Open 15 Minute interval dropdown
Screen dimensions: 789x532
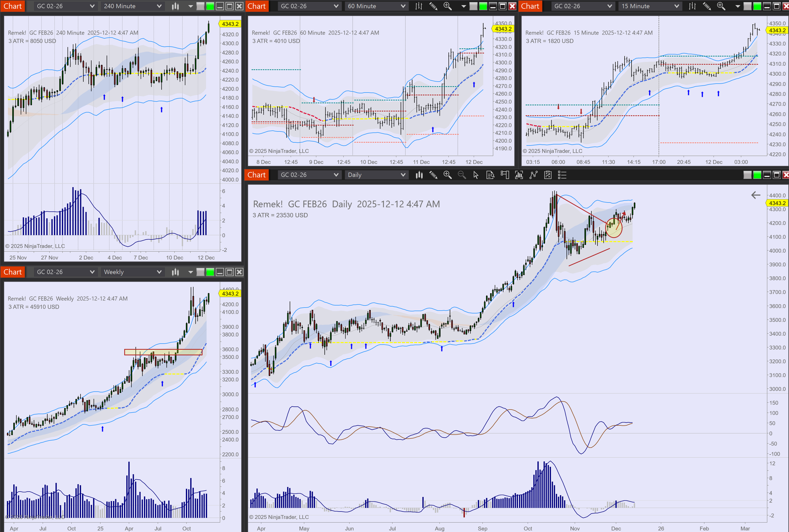point(650,6)
